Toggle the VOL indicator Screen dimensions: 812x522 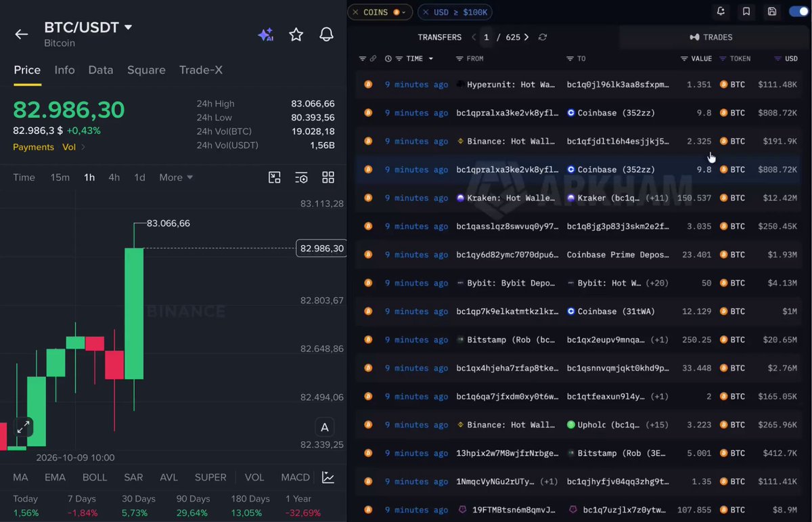pyautogui.click(x=254, y=477)
